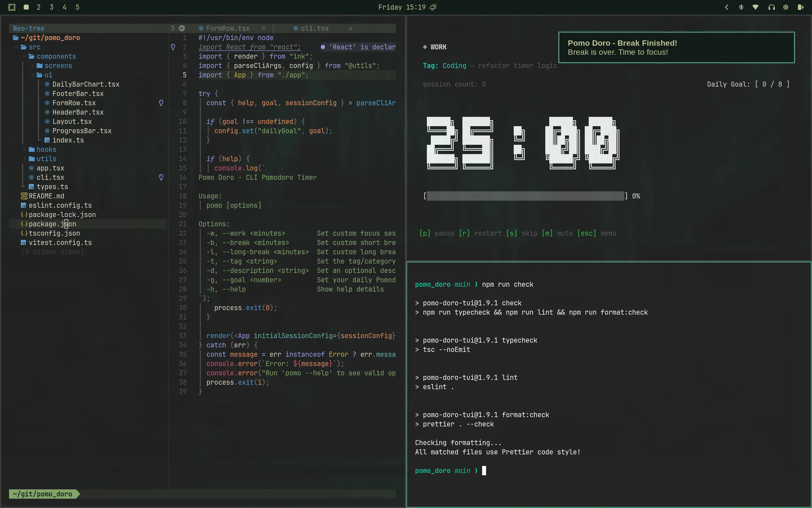Click the TypeScript icon of vitest.config.ts

click(x=23, y=243)
